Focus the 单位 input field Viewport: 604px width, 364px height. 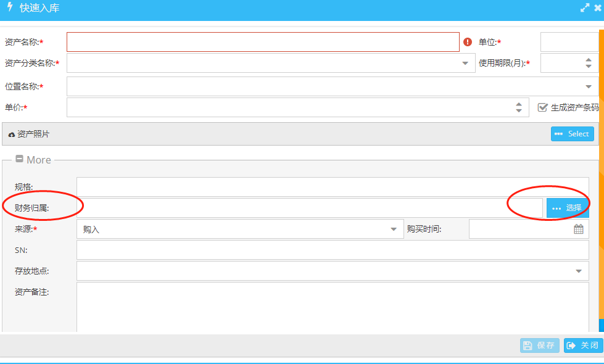pos(569,42)
